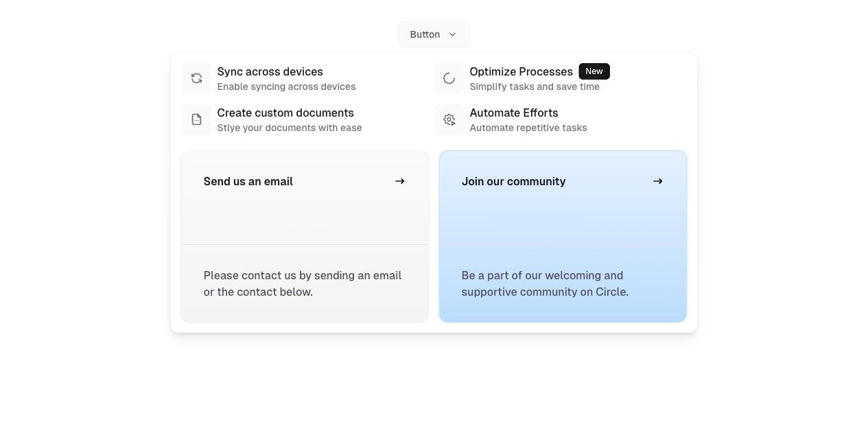The height and width of the screenshot is (446, 868).
Task: Click the document file icon
Action: click(196, 120)
